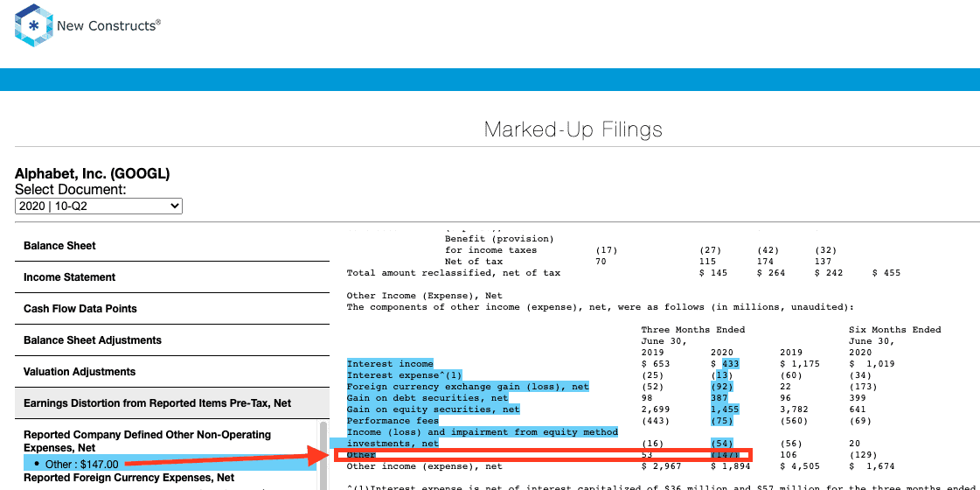Open the Balance Sheet section
The image size is (980, 490).
tap(172, 246)
